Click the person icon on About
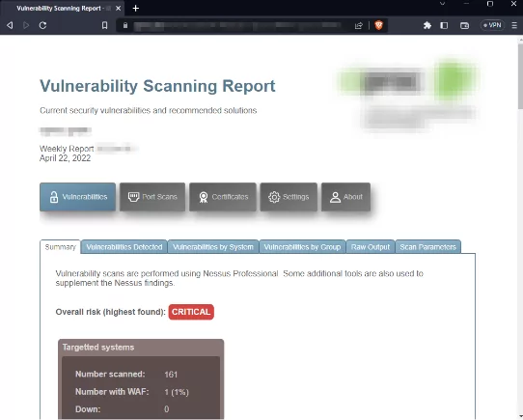Image resolution: width=523 pixels, height=420 pixels. [x=335, y=197]
